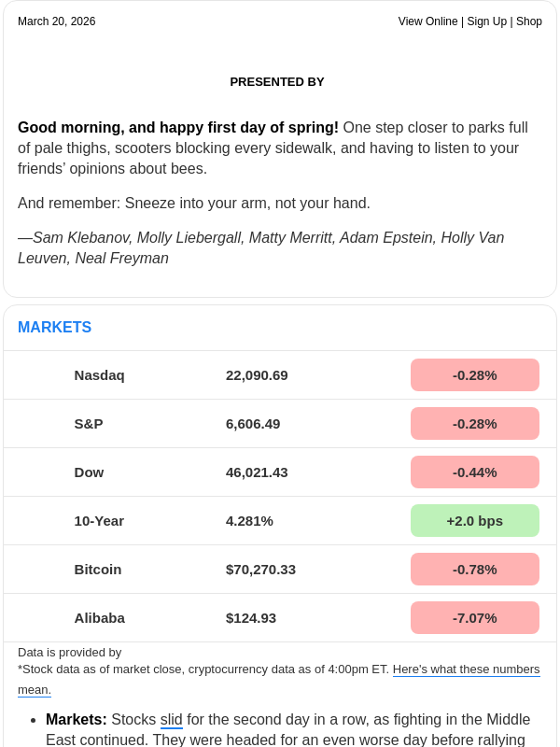The image size is (560, 747).
Task: Click the 10-Year yield value 4.281%
Action: (x=249, y=520)
